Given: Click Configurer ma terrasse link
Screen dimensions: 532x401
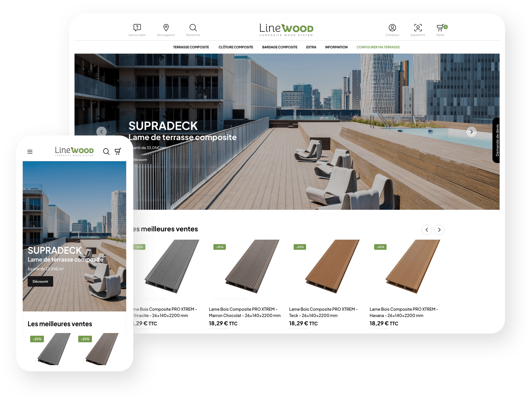Looking at the screenshot, I should point(378,47).
